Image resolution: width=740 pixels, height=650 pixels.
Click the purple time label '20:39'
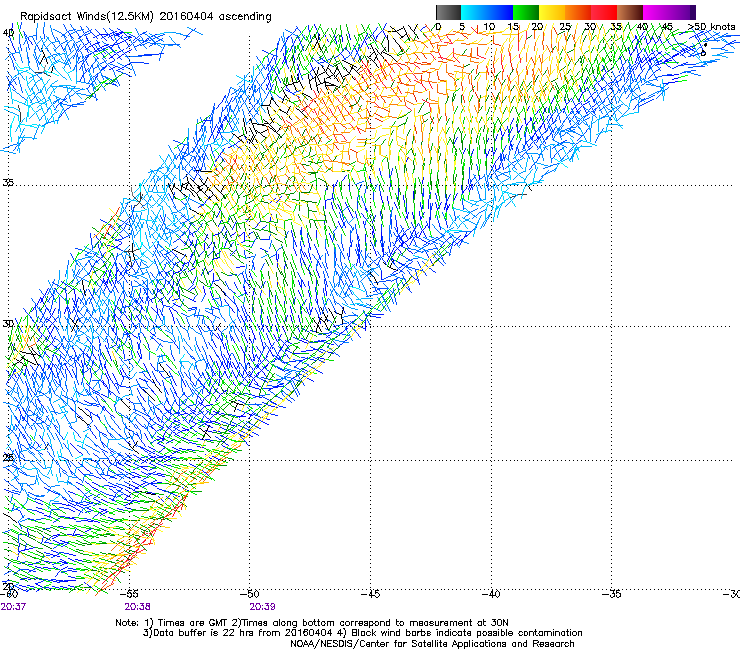[x=262, y=607]
